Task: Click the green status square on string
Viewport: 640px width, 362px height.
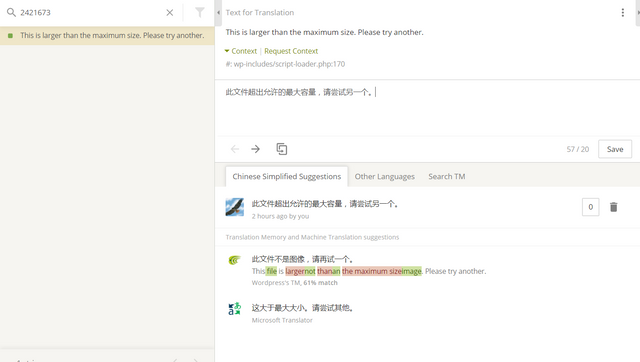Action: [x=10, y=36]
